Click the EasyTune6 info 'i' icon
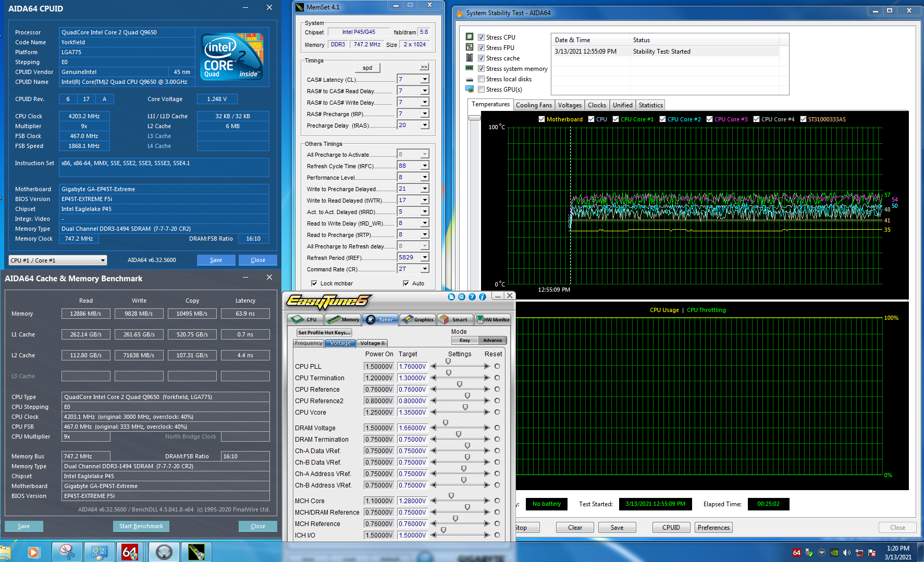This screenshot has height=562, width=924. [483, 297]
